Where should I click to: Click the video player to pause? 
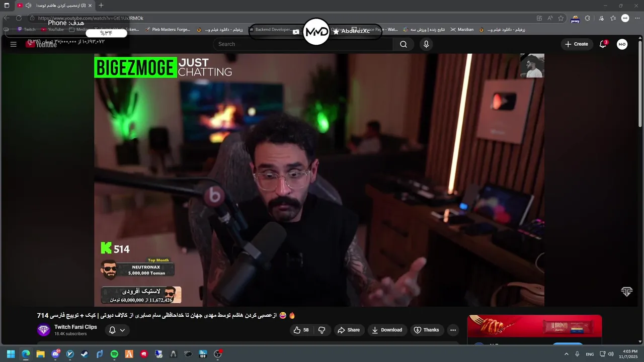(x=319, y=180)
